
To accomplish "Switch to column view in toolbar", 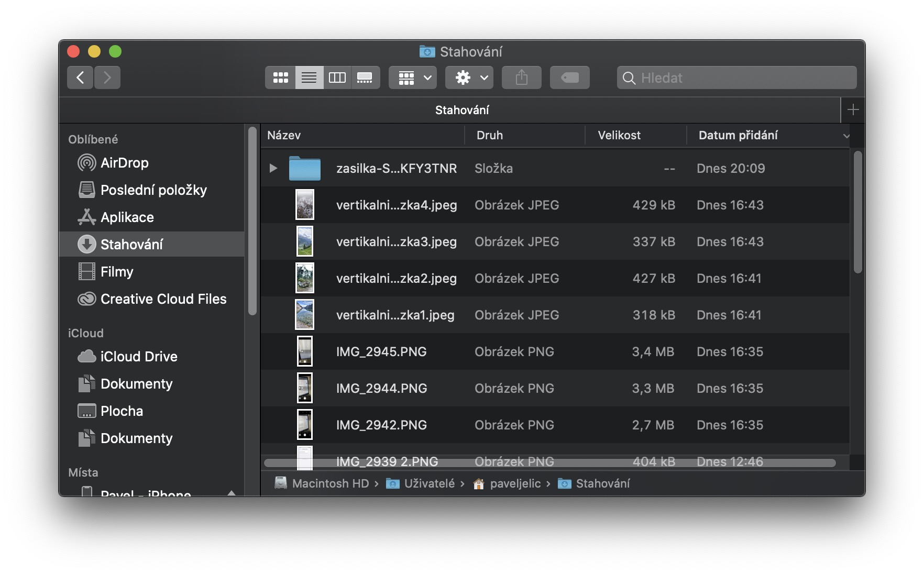I will point(337,78).
